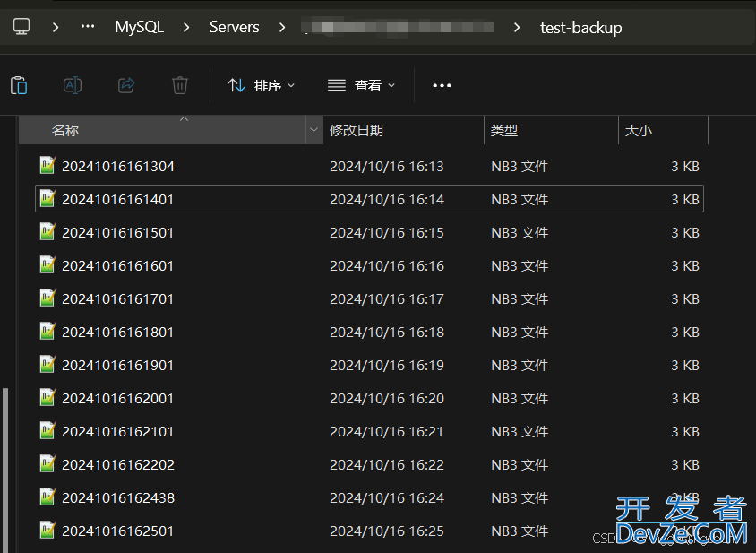The image size is (756, 553).
Task: Select the file name 20241016162101
Action: pos(117,431)
